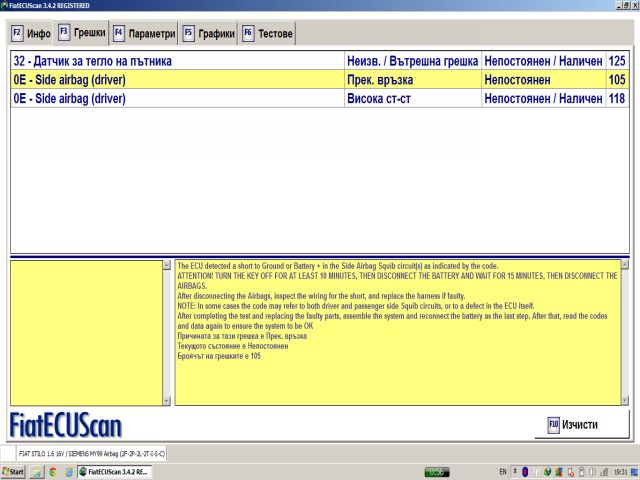Screen dimensions: 640x480
Task: Click the FiatECUScan taskbar button
Action: pos(114,471)
